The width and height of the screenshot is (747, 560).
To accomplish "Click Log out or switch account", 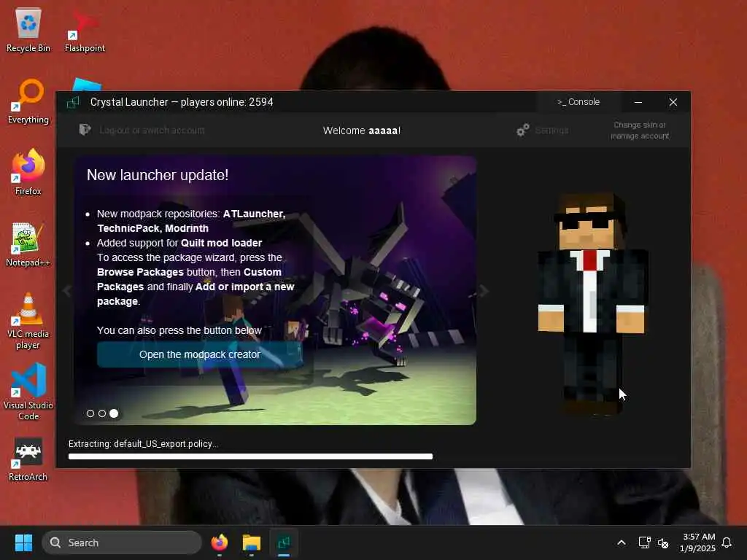I will pyautogui.click(x=152, y=130).
